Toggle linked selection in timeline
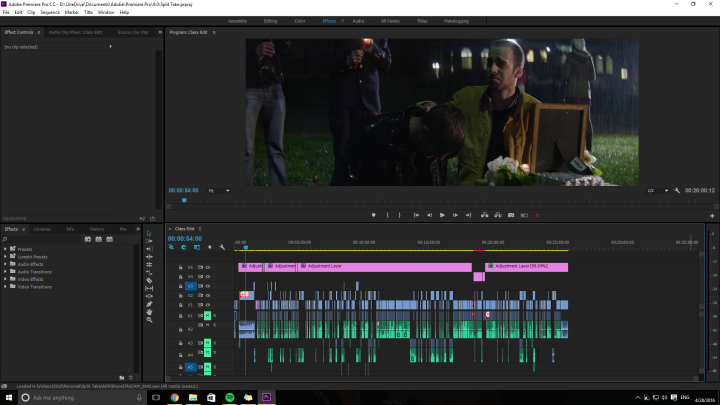This screenshot has width=720, height=405. [x=197, y=247]
